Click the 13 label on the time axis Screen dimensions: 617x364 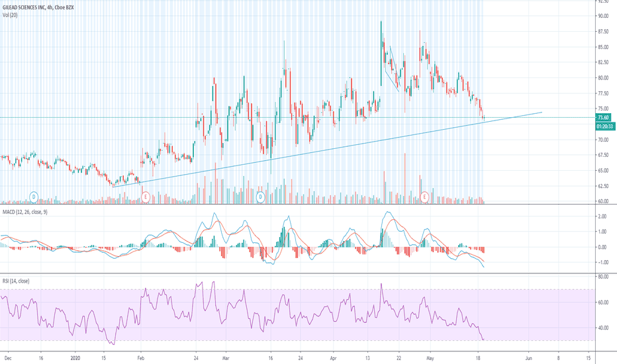(x=367, y=358)
